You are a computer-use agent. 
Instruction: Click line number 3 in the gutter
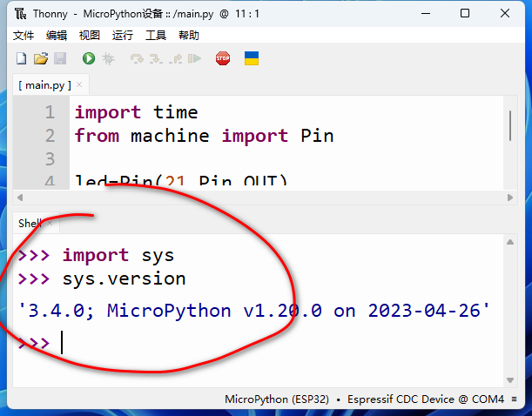pos(50,159)
